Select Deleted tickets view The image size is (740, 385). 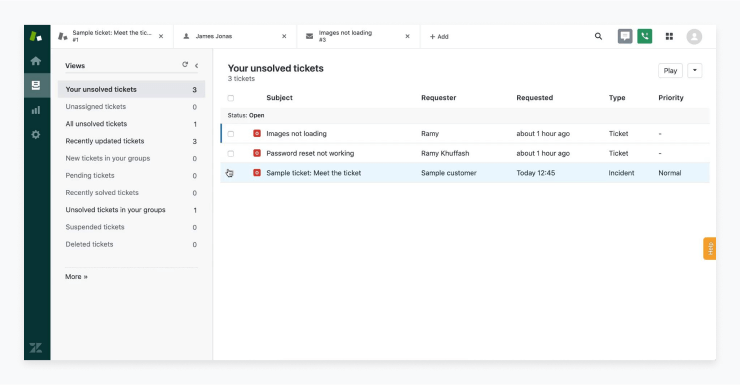coord(131,244)
